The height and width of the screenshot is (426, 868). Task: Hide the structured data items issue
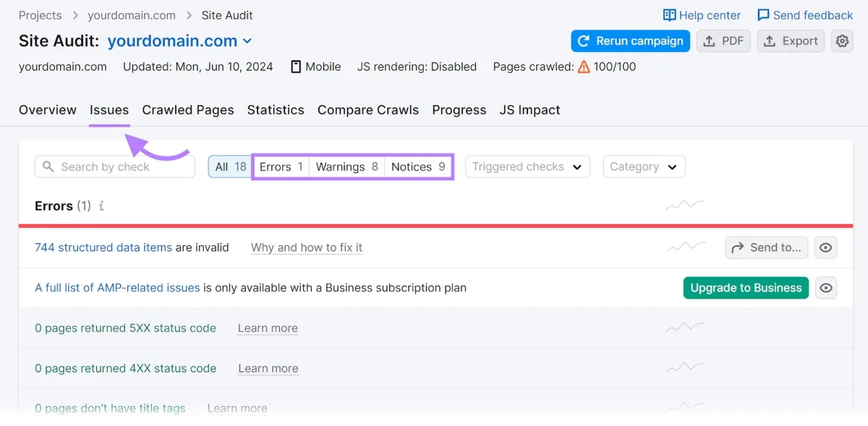[825, 247]
